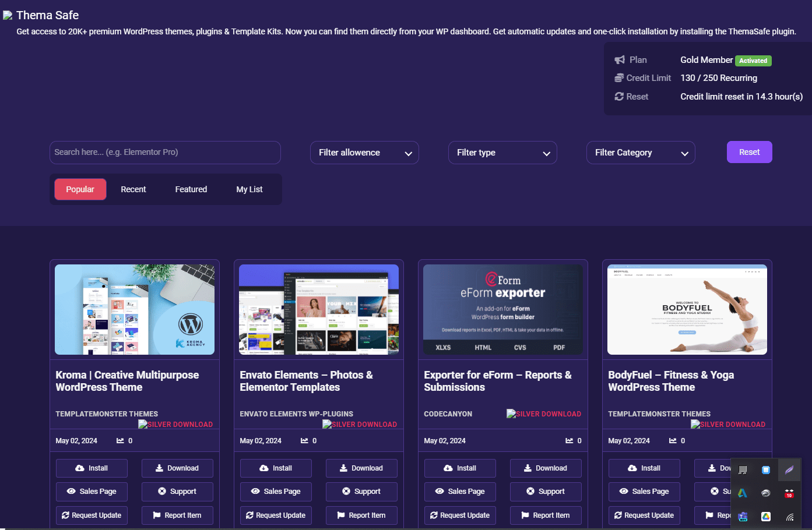The image size is (812, 530).
Task: Open the Filter Category dropdown
Action: coord(641,152)
